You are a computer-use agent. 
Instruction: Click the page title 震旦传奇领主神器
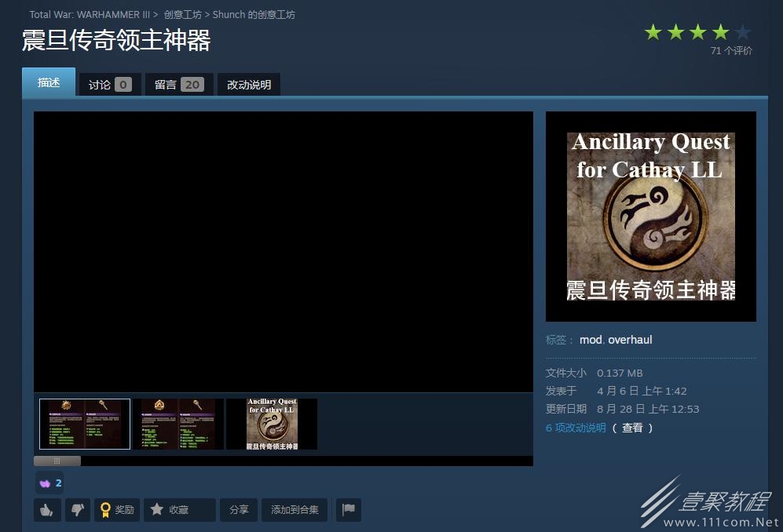[116, 40]
